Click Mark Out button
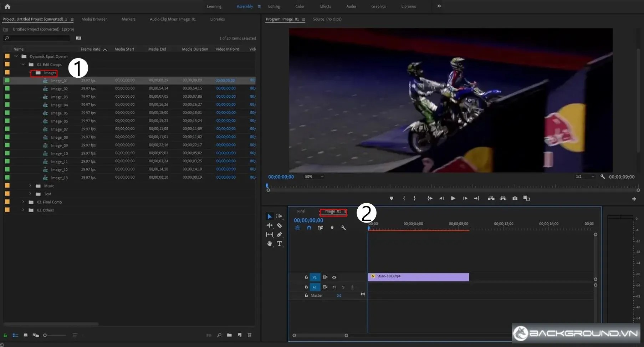 (415, 198)
